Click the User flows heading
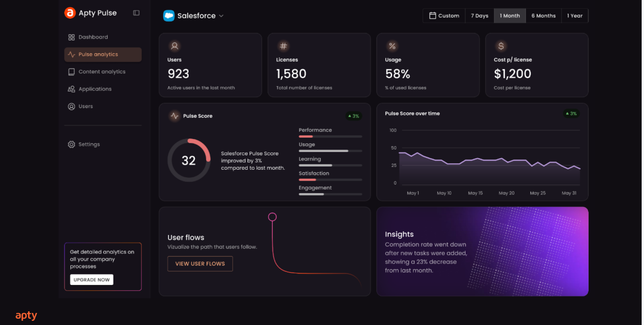 click(x=186, y=238)
